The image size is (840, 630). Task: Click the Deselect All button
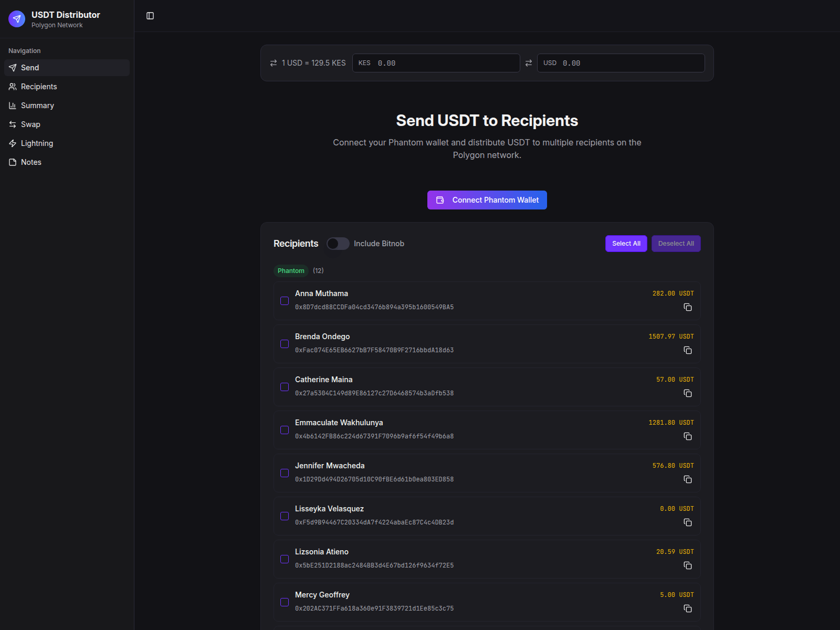coord(676,244)
